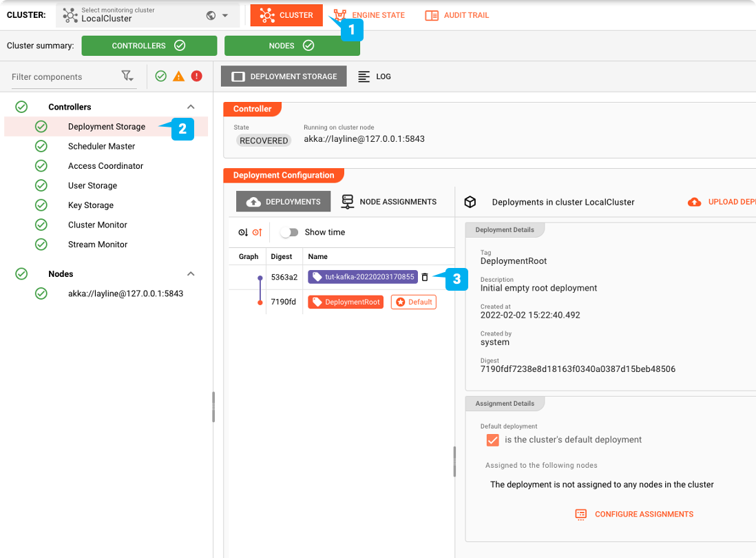756x558 pixels.
Task: Toggle the Show time switch
Action: point(290,233)
